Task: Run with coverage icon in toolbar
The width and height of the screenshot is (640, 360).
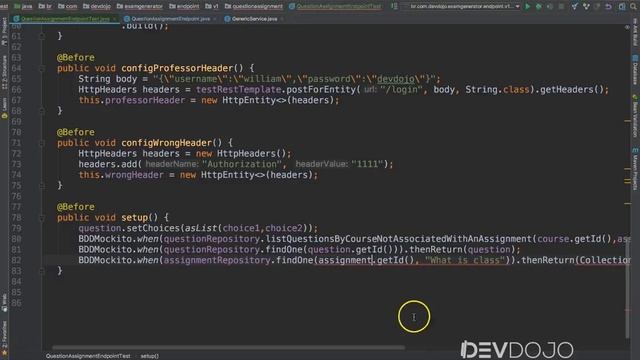Action: [550, 6]
